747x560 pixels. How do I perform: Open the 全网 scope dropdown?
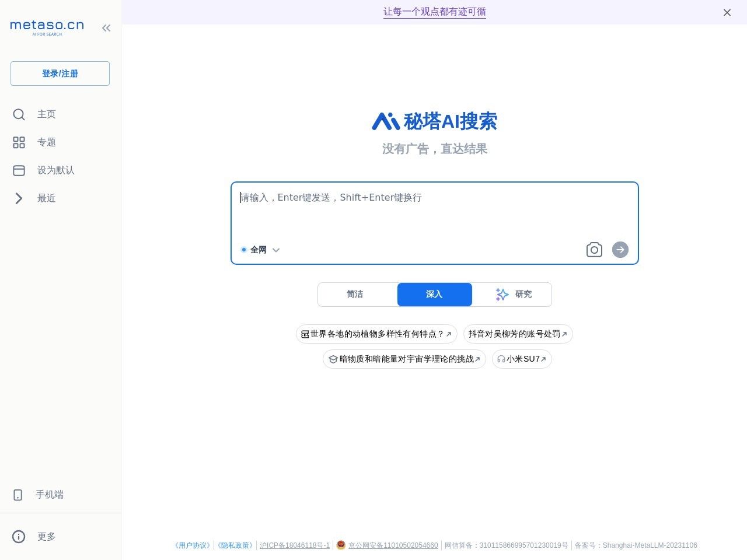tap(260, 250)
